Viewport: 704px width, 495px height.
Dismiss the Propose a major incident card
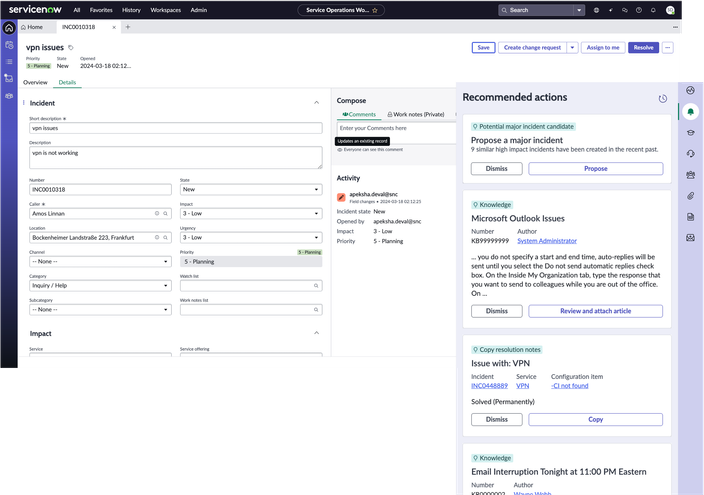point(497,168)
